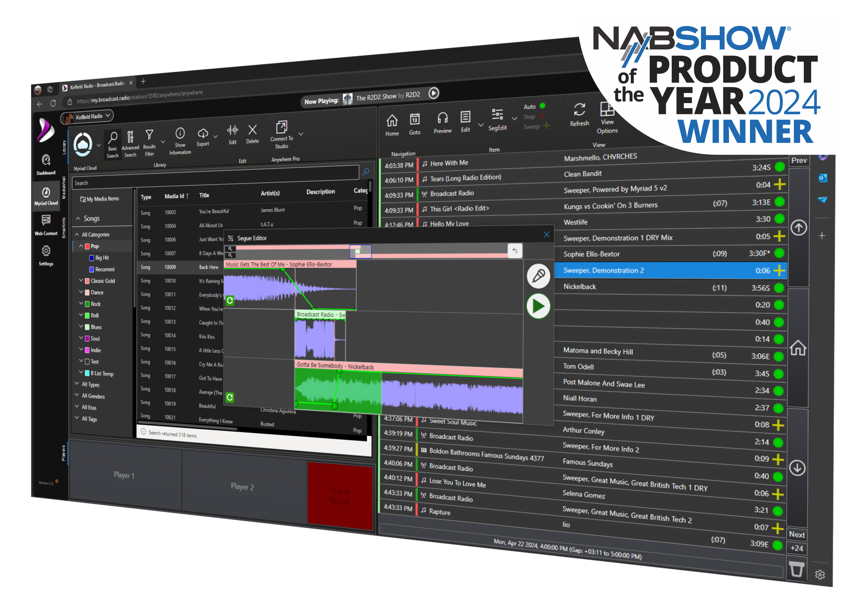Open View Options
This screenshot has width=868, height=601.
click(x=607, y=118)
